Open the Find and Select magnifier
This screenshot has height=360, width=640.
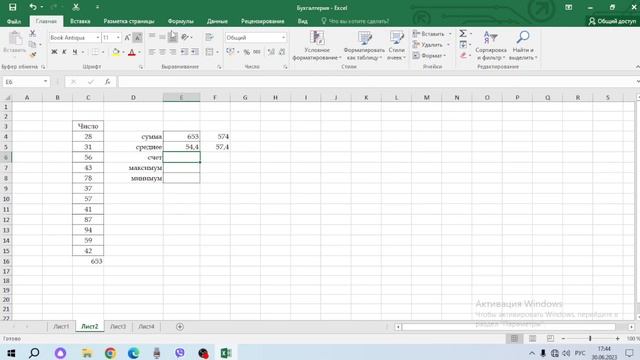pos(523,45)
